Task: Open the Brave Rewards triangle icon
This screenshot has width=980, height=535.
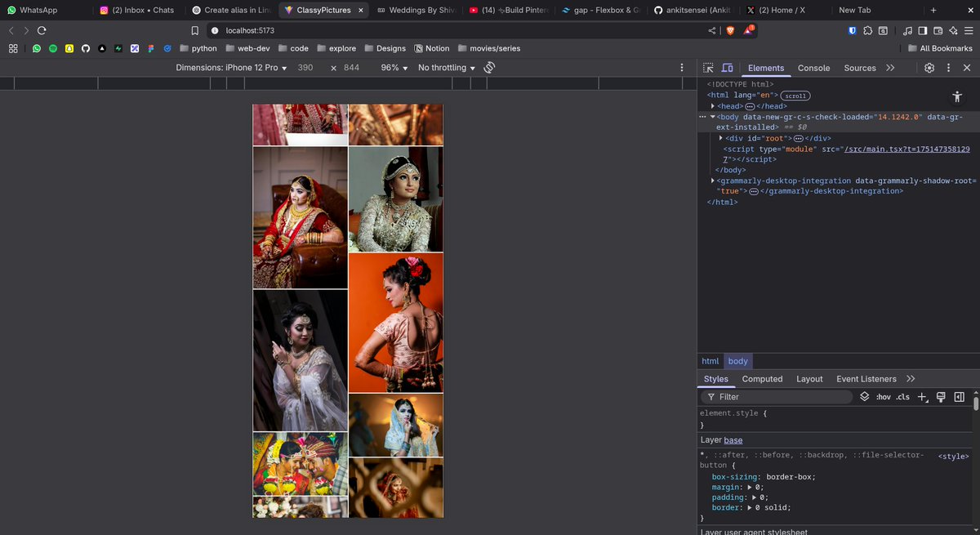Action: (749, 30)
